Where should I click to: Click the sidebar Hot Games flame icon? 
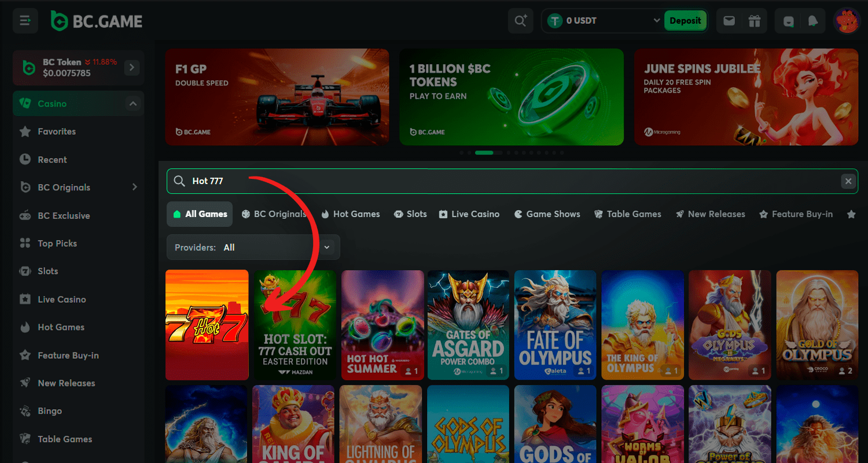(25, 327)
